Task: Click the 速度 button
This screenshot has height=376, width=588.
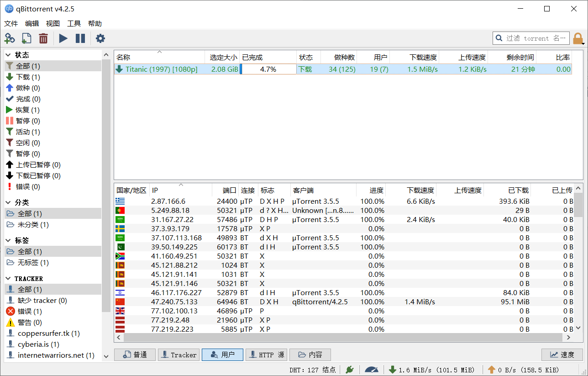Action: point(562,355)
